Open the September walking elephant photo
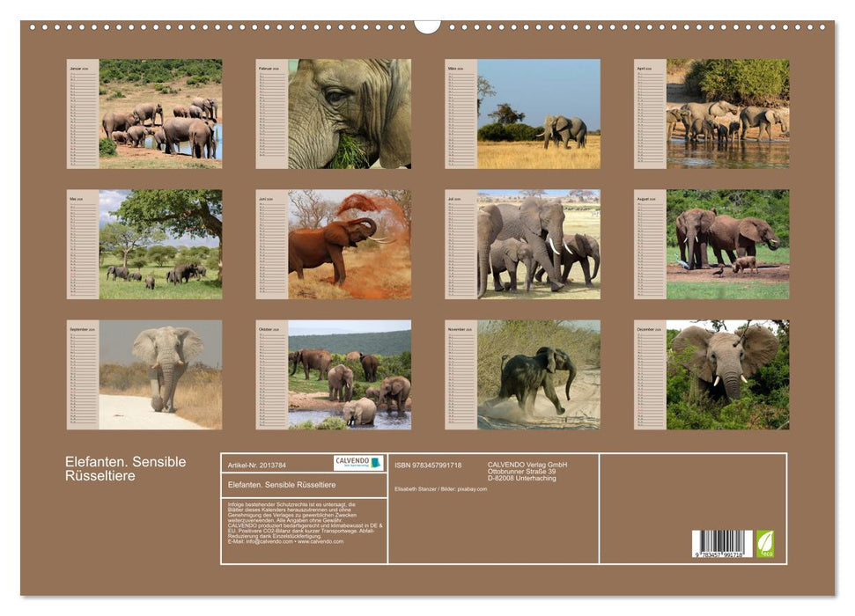Screen dimensions: 855x616 (160, 374)
